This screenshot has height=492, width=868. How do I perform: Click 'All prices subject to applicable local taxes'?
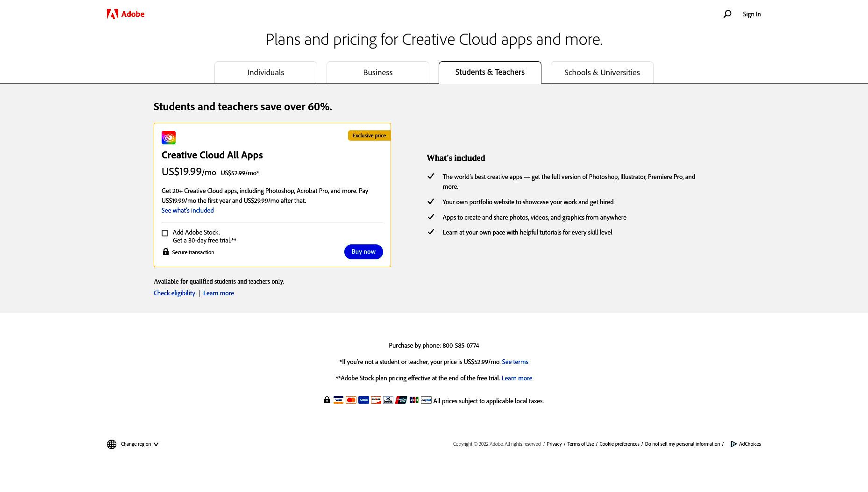coord(489,401)
